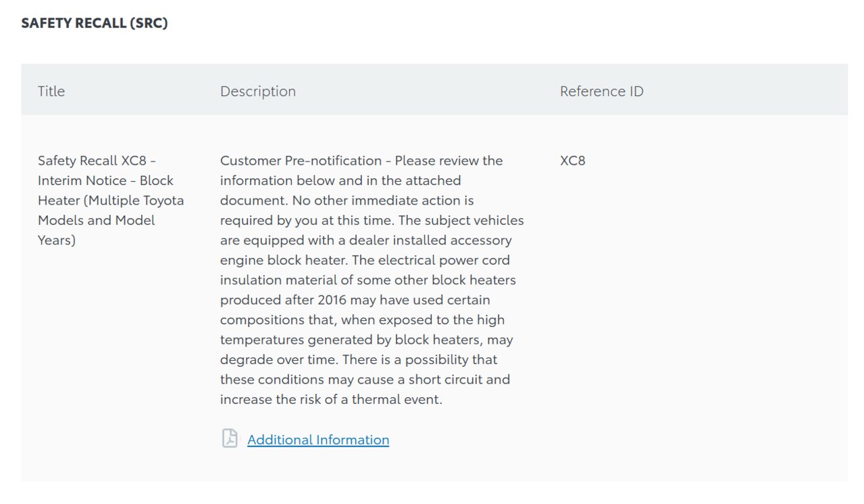Select the XC8 value under Reference ID

(573, 161)
